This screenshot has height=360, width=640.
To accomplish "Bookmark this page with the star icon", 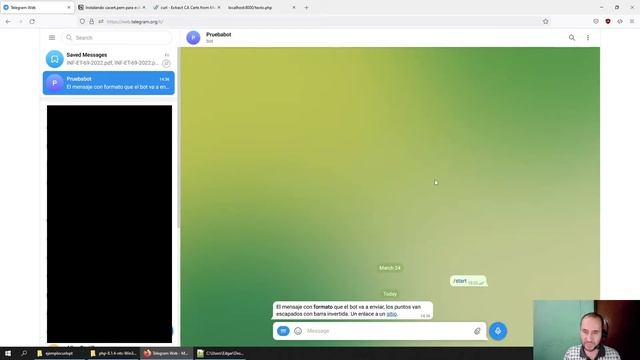I will point(545,21).
